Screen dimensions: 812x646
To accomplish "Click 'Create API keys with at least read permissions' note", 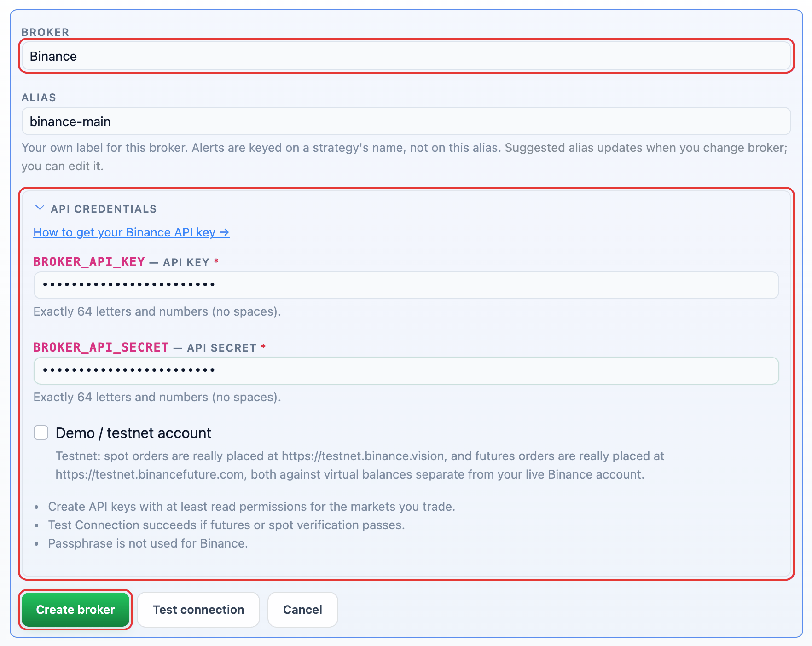I will pyautogui.click(x=252, y=507).
